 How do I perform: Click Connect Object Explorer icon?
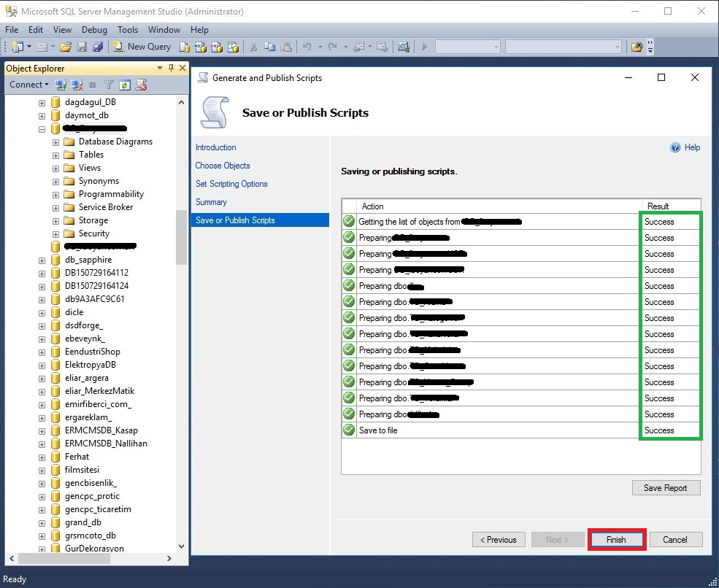(61, 85)
